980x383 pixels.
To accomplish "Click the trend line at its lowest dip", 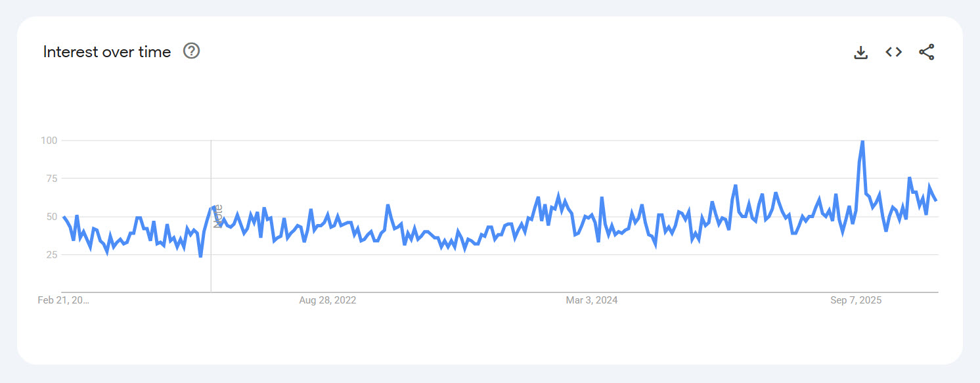I will [199, 256].
